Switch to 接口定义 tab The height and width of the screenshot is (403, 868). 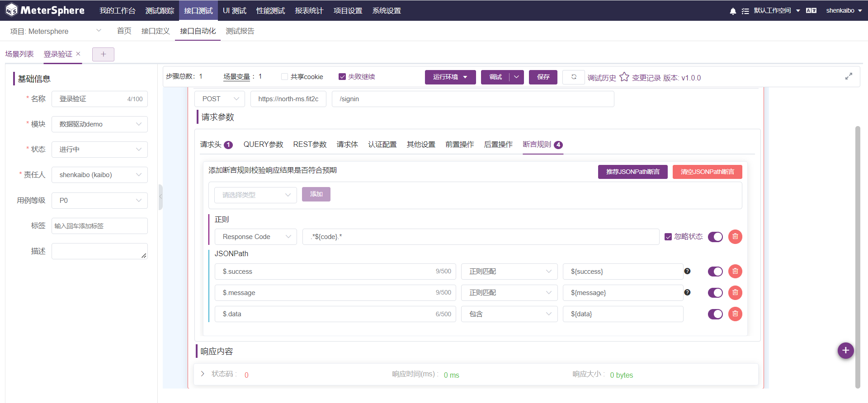[156, 31]
